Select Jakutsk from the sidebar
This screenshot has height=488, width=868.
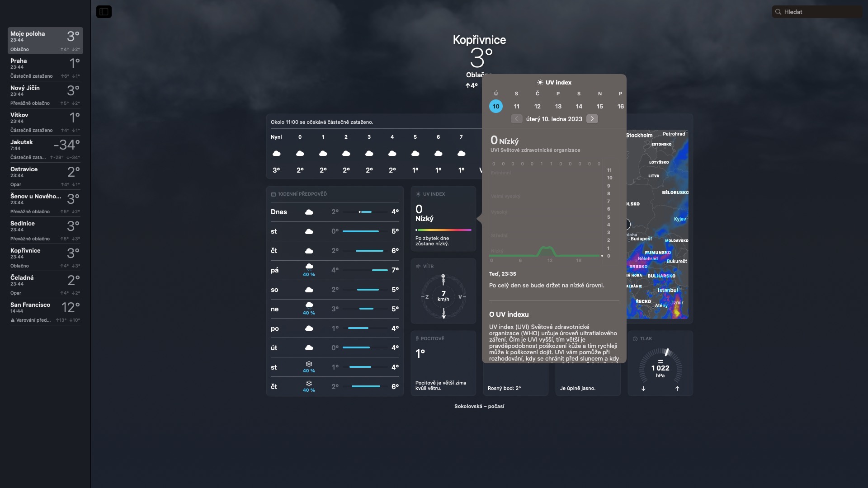pos(45,149)
